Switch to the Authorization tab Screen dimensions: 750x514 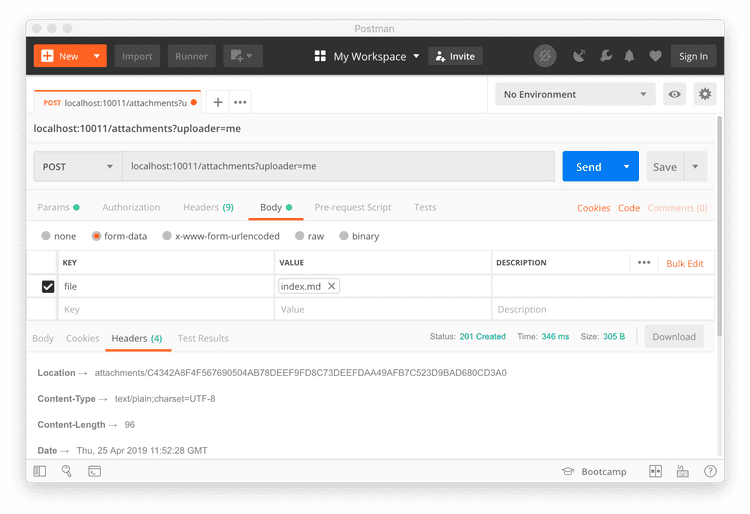point(131,208)
